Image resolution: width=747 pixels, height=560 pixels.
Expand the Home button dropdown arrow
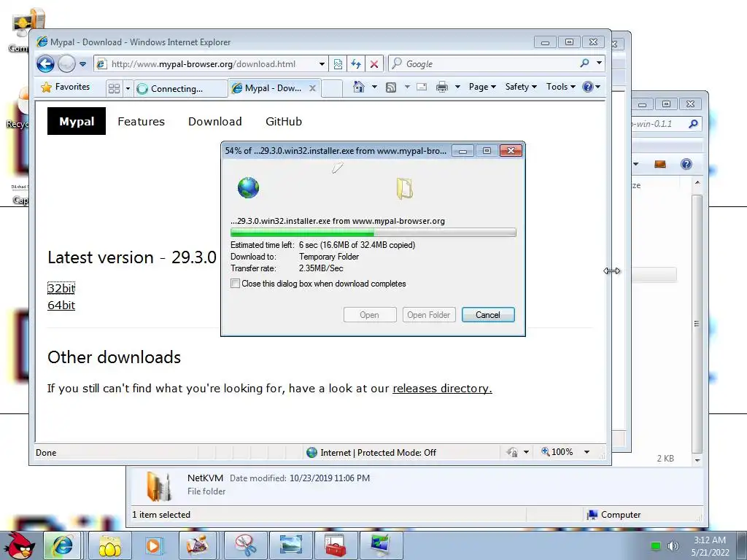tap(374, 87)
